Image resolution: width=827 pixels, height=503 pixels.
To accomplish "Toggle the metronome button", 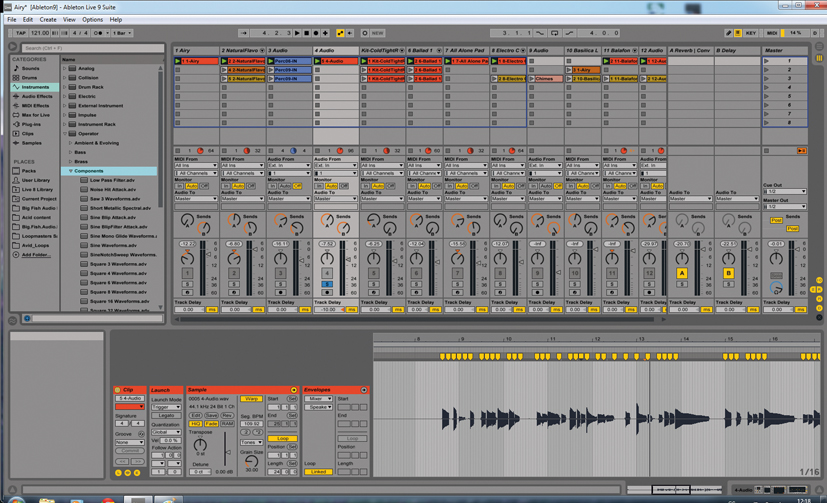I will click(99, 33).
